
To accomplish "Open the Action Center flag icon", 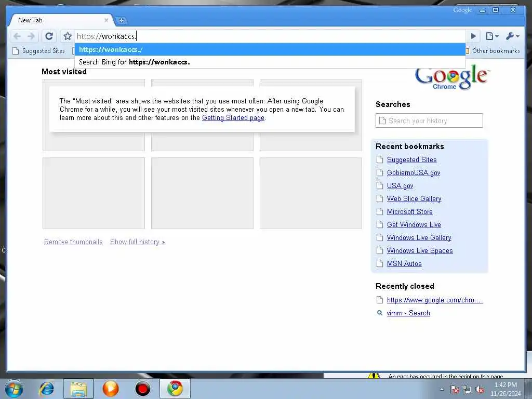I will (454, 389).
